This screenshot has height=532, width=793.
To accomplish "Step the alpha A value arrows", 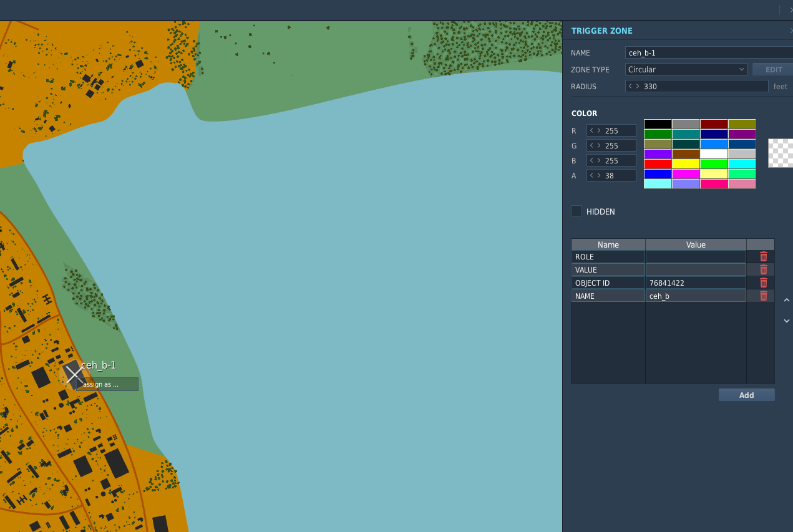I will [595, 175].
